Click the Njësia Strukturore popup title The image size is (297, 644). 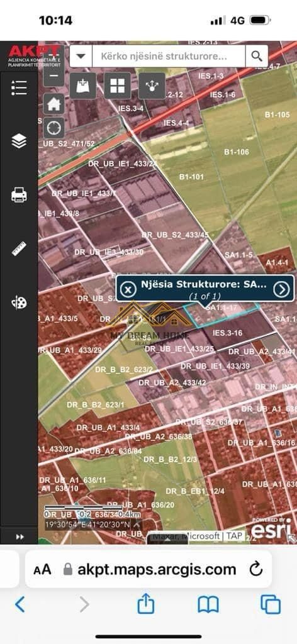coord(204,284)
